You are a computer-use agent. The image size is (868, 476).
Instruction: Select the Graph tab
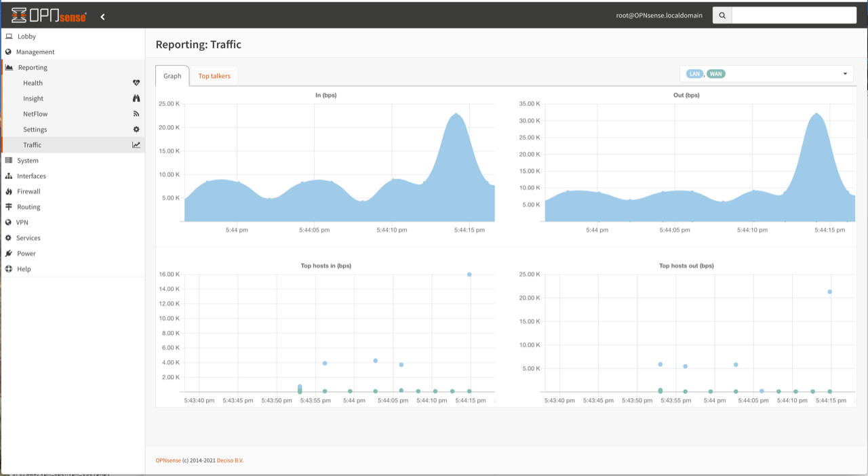pyautogui.click(x=172, y=76)
